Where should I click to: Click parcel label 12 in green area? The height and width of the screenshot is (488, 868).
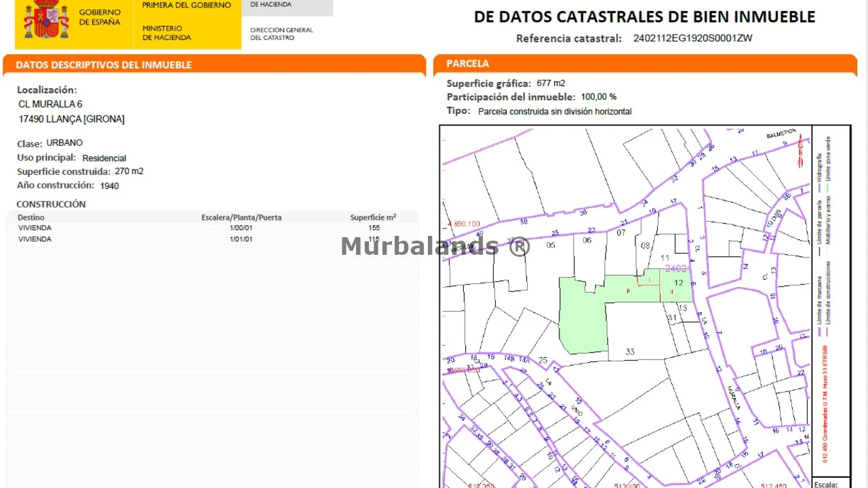pyautogui.click(x=678, y=283)
